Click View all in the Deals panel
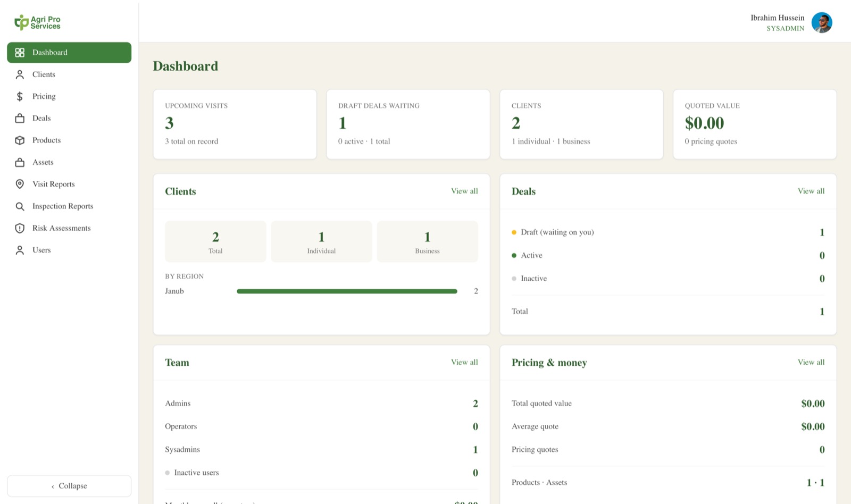The image size is (851, 504). pos(811,191)
